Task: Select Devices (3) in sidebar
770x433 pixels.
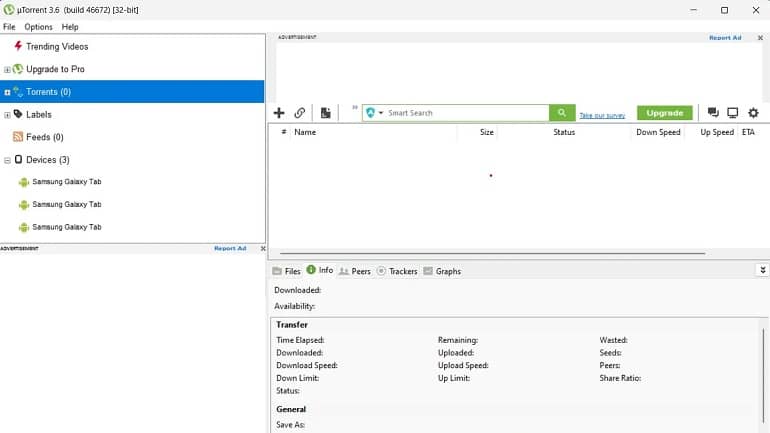Action: [x=48, y=160]
